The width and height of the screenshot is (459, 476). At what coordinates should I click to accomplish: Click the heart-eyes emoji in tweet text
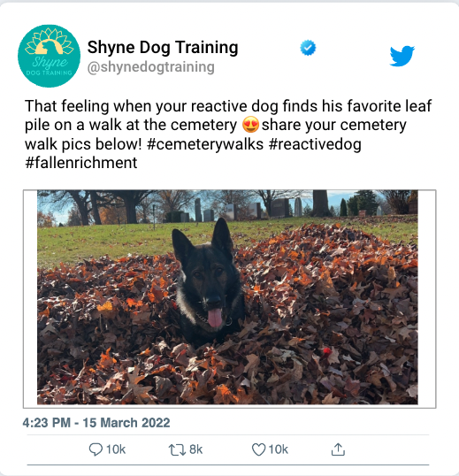[x=250, y=125]
